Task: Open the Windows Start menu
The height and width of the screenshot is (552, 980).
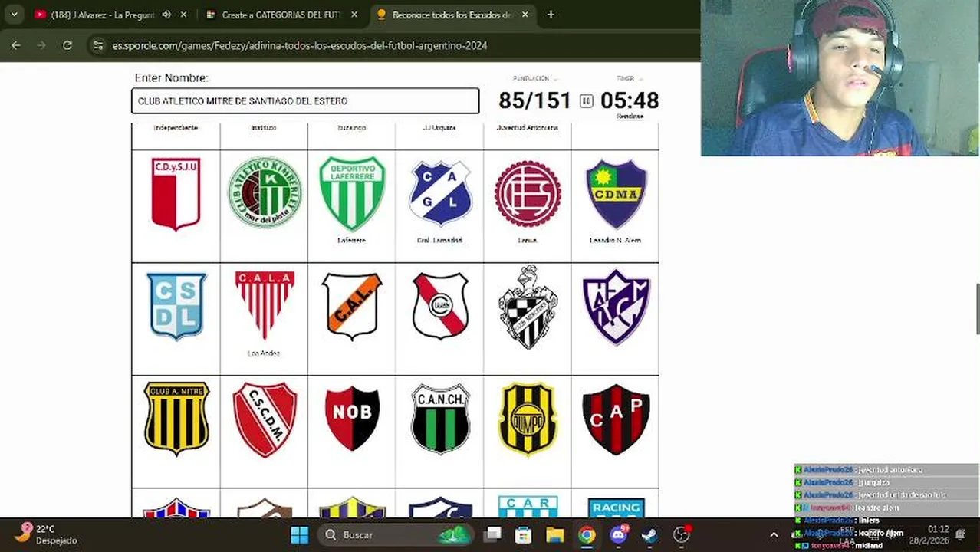Action: (300, 534)
